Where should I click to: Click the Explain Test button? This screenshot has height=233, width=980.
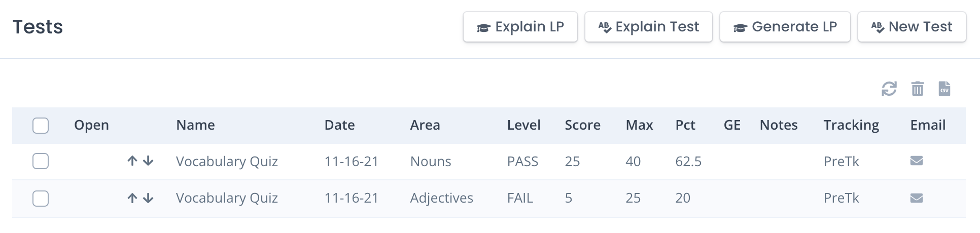(648, 27)
